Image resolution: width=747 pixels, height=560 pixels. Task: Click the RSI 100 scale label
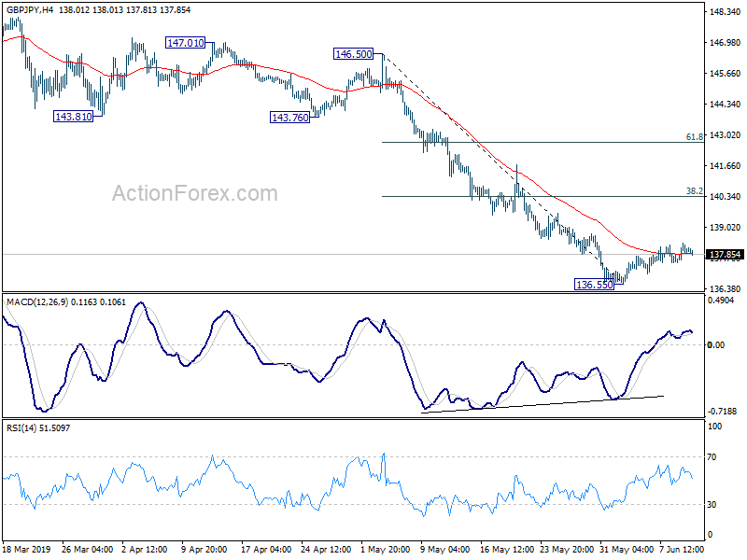coord(715,427)
